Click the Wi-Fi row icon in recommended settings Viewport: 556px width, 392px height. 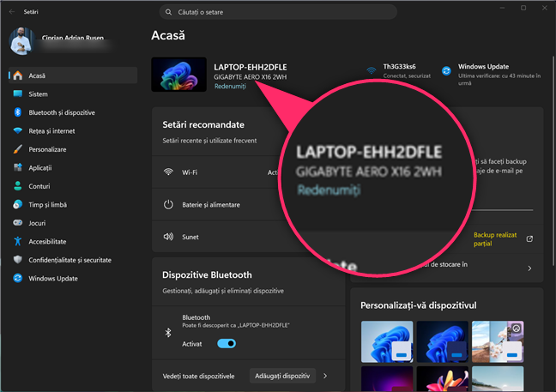(168, 172)
